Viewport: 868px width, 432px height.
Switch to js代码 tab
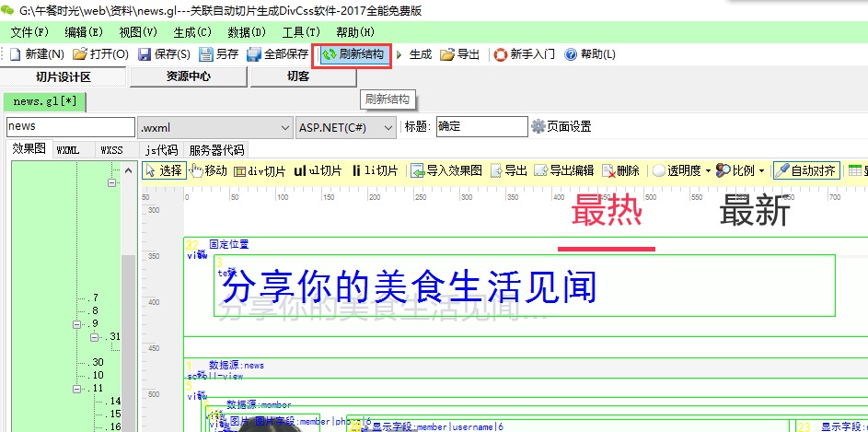(162, 150)
